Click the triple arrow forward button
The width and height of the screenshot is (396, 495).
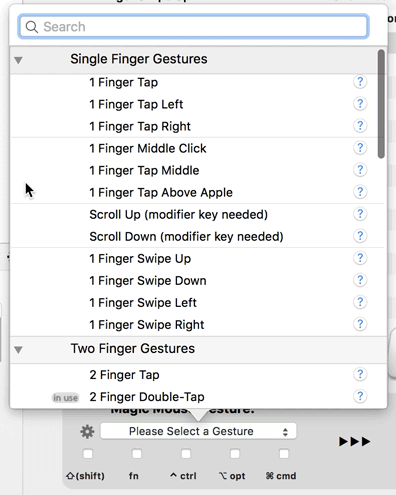(x=355, y=441)
